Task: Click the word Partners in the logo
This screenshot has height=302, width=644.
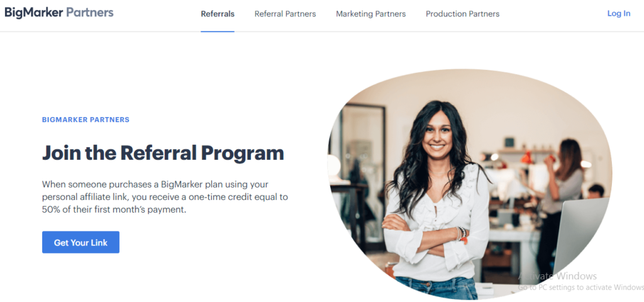Action: tap(90, 13)
